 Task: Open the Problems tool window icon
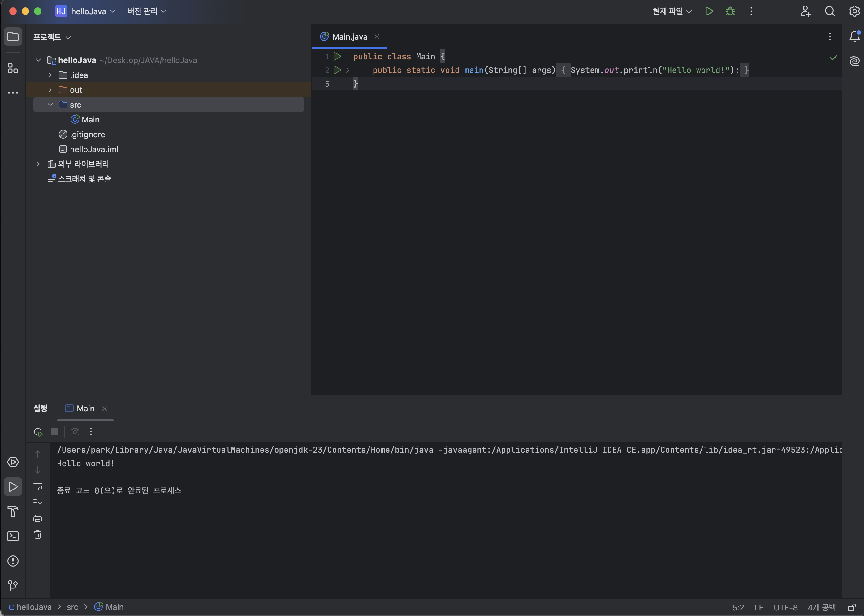pos(13,561)
